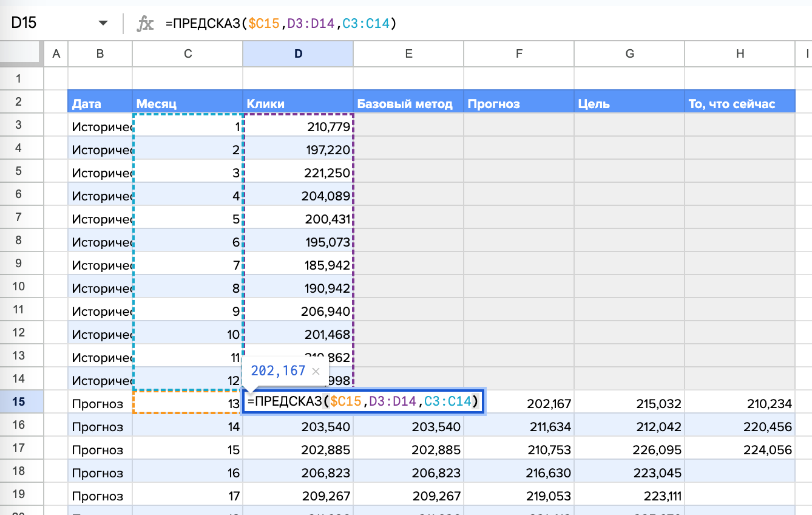Click the fx function icon
This screenshot has width=812, height=515.
coord(145,24)
